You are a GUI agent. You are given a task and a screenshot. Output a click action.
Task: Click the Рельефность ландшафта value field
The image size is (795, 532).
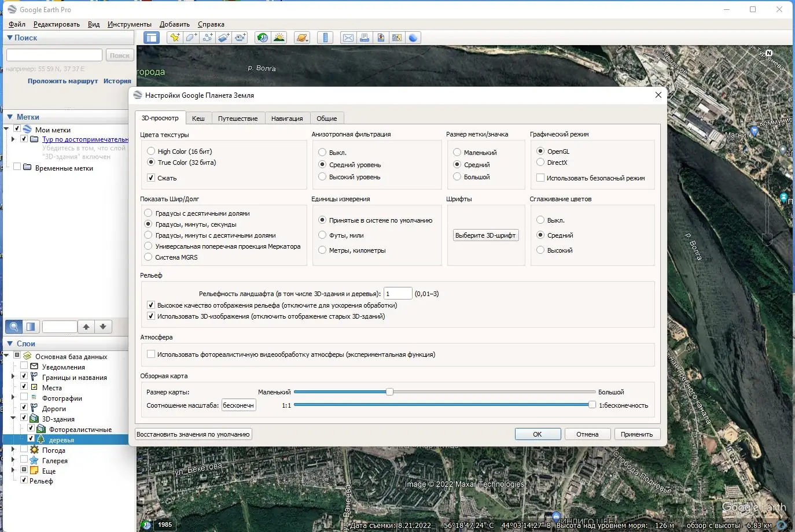pyautogui.click(x=398, y=294)
